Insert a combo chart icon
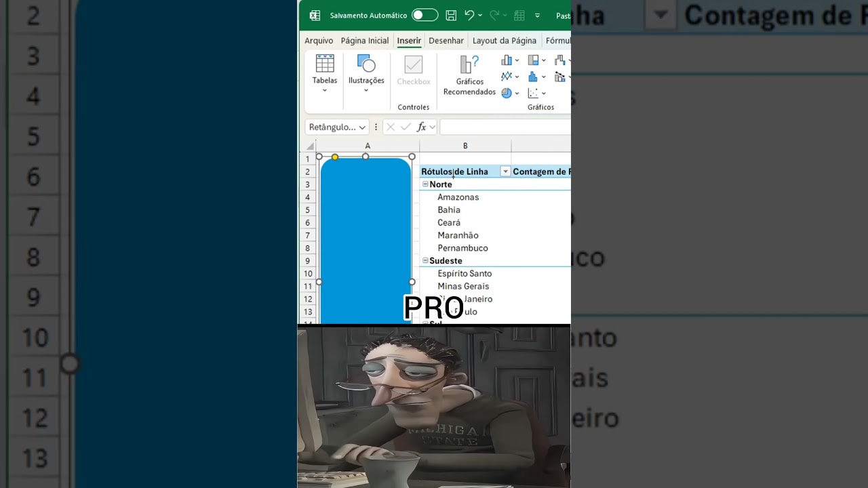 coord(559,77)
